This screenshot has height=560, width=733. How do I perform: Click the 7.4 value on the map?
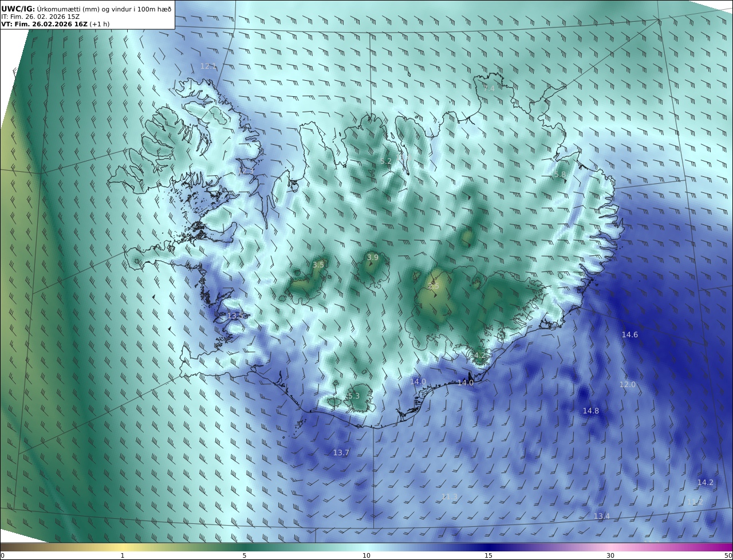(x=488, y=88)
